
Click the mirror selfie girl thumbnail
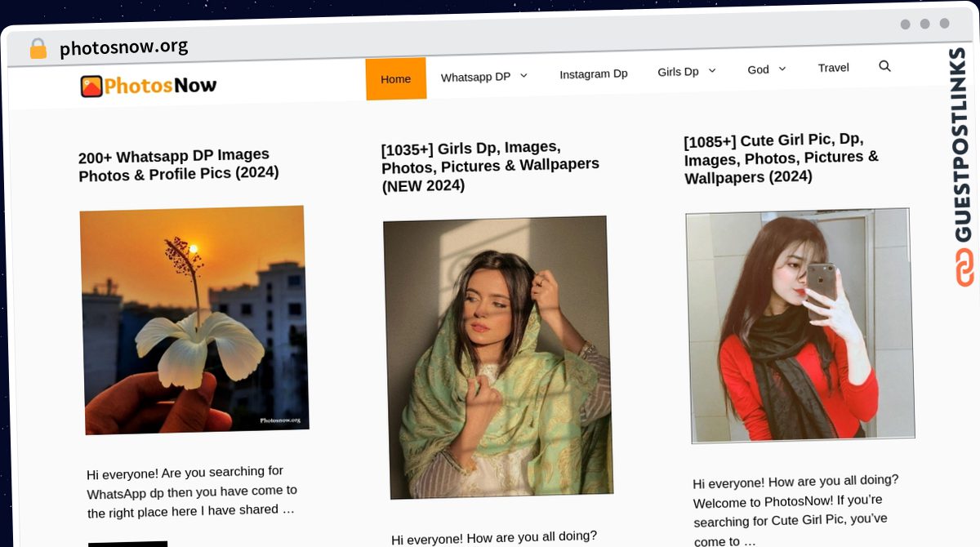(x=800, y=326)
